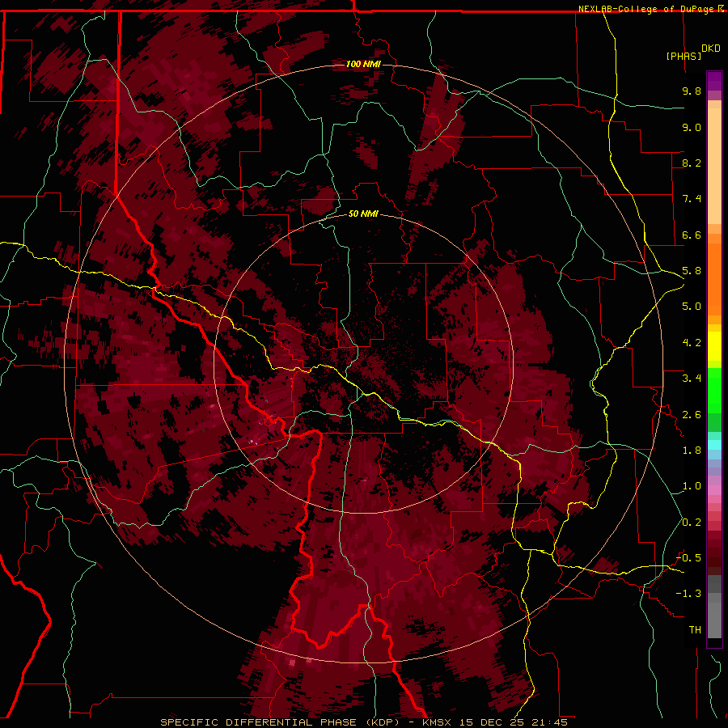Pick the orange segment of the color bar
Screen dimensions: 728x728
(x=714, y=278)
